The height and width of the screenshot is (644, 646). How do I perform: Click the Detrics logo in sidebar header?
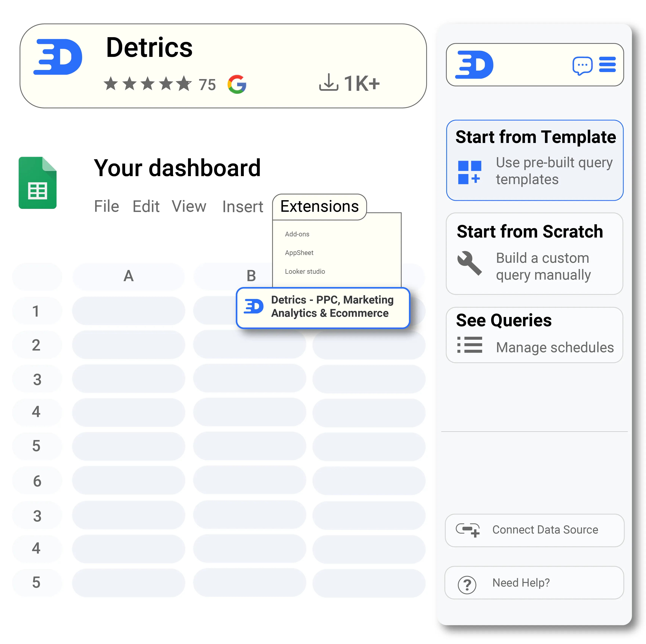click(x=474, y=65)
